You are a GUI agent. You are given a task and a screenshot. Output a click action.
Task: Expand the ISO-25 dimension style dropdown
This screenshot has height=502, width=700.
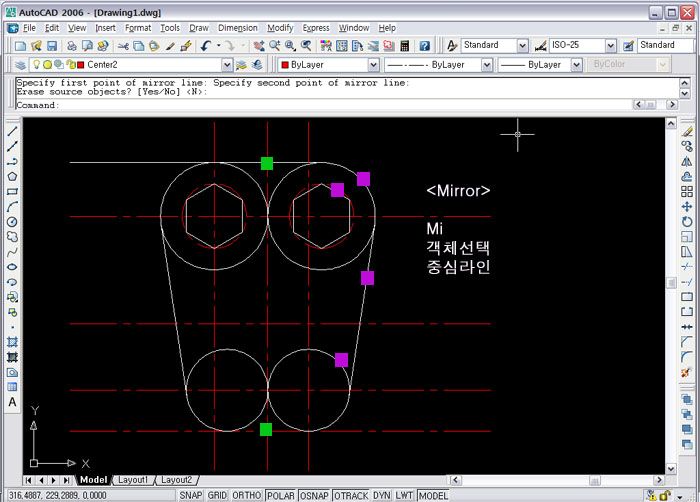pyautogui.click(x=610, y=46)
